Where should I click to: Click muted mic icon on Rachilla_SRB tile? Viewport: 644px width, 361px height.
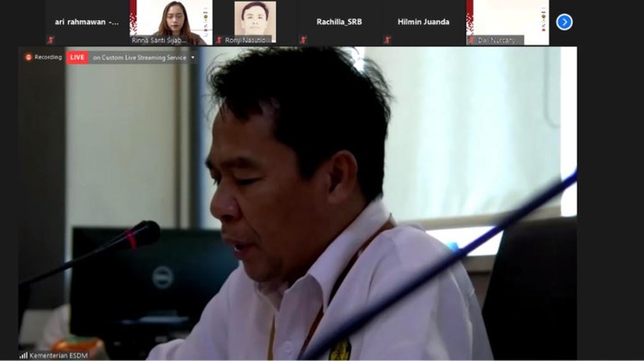pyautogui.click(x=303, y=40)
